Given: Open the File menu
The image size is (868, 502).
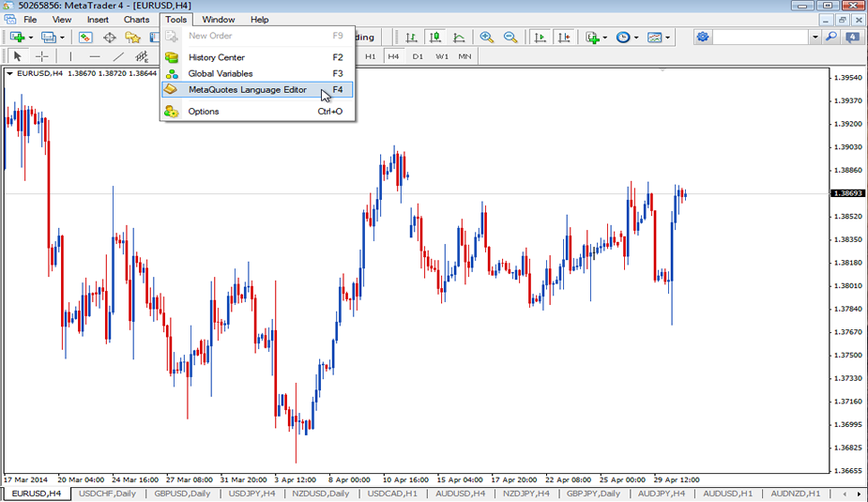Looking at the screenshot, I should coord(30,20).
